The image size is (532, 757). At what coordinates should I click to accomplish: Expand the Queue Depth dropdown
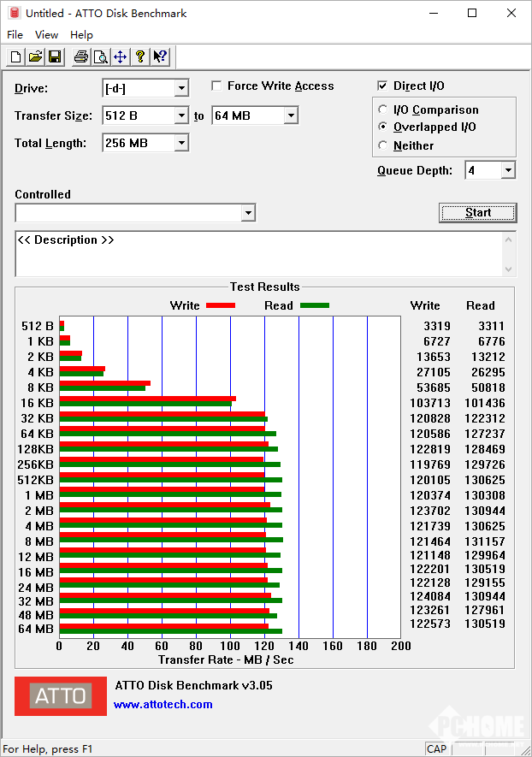508,170
